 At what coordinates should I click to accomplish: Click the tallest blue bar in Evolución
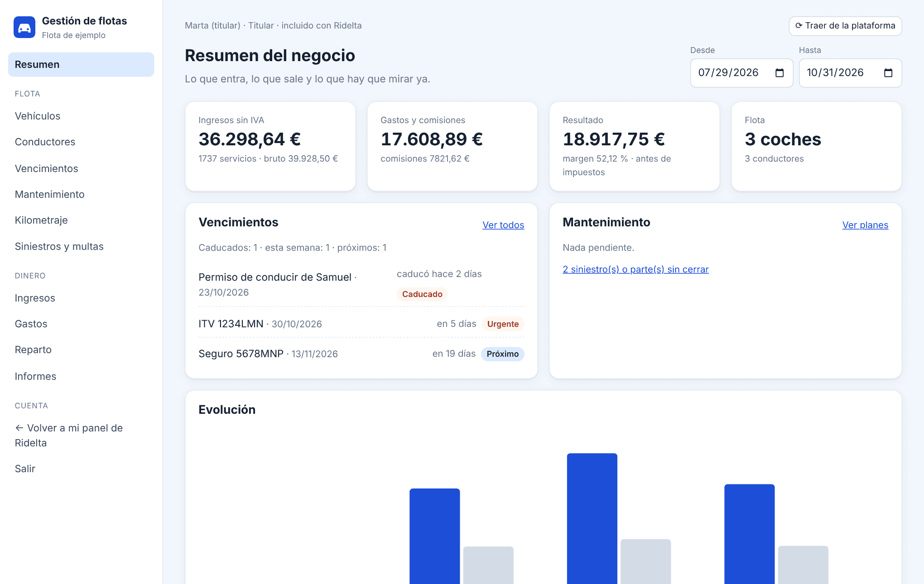pos(592,518)
